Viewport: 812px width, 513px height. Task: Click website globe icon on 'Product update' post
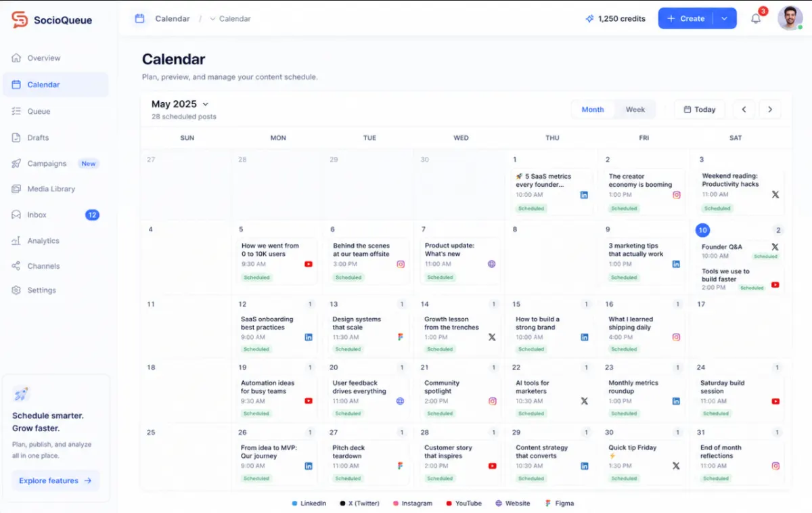coord(492,264)
